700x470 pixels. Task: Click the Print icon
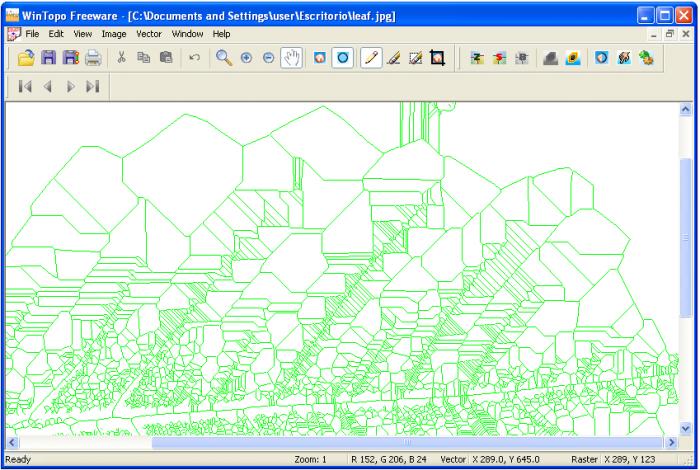pos(93,58)
